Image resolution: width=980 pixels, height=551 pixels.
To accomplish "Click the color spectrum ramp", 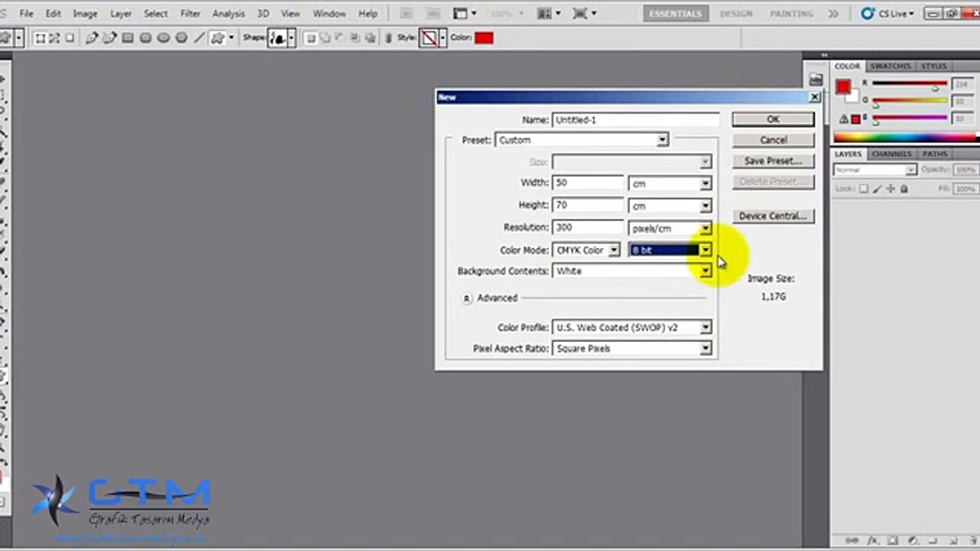I will [905, 138].
